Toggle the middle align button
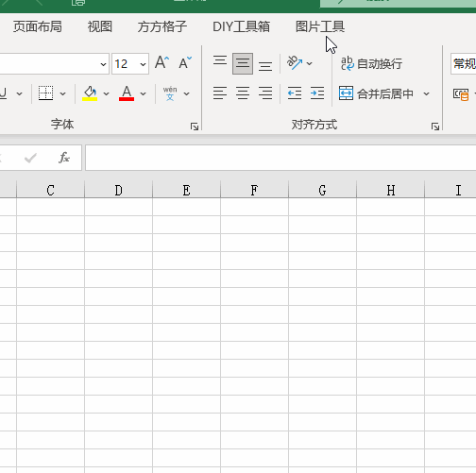This screenshot has height=473, width=476. point(243,63)
